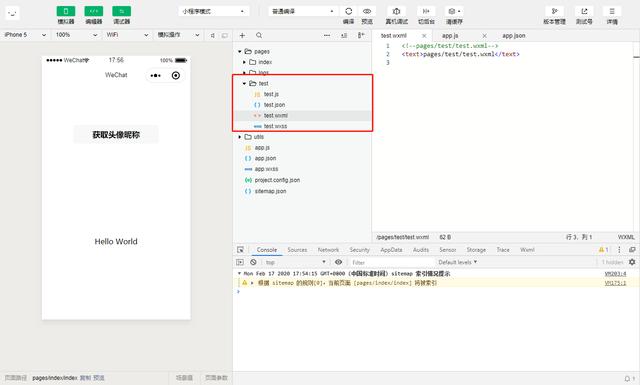
Task: Click the simulator capsule three-dots menu
Action: point(156,76)
